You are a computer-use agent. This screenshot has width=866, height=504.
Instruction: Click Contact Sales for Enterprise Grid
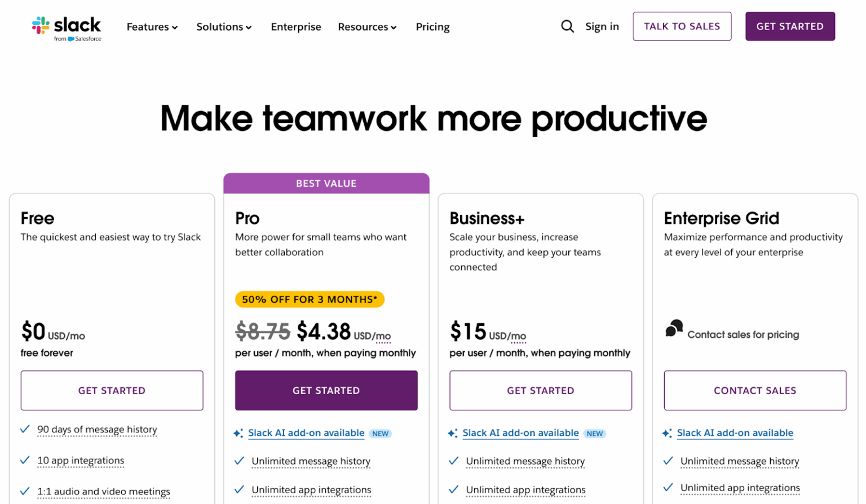755,390
